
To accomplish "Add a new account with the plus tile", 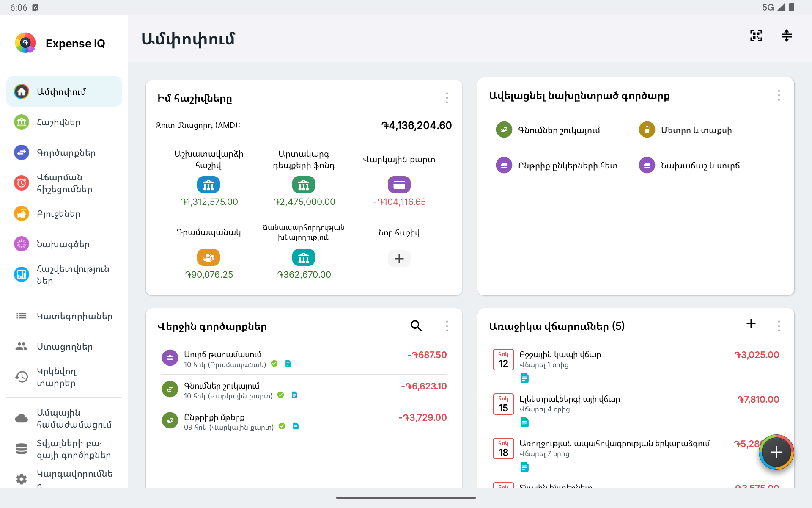I will 399,258.
